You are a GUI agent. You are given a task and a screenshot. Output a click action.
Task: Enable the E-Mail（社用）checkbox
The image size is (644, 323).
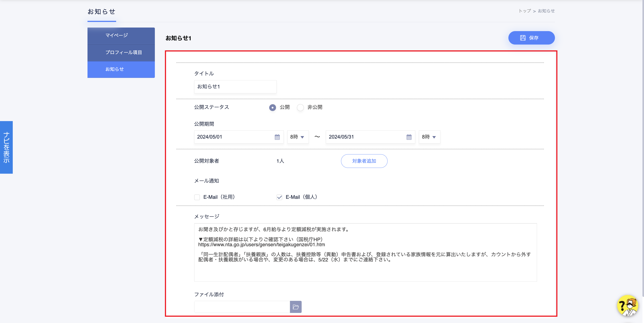click(197, 197)
